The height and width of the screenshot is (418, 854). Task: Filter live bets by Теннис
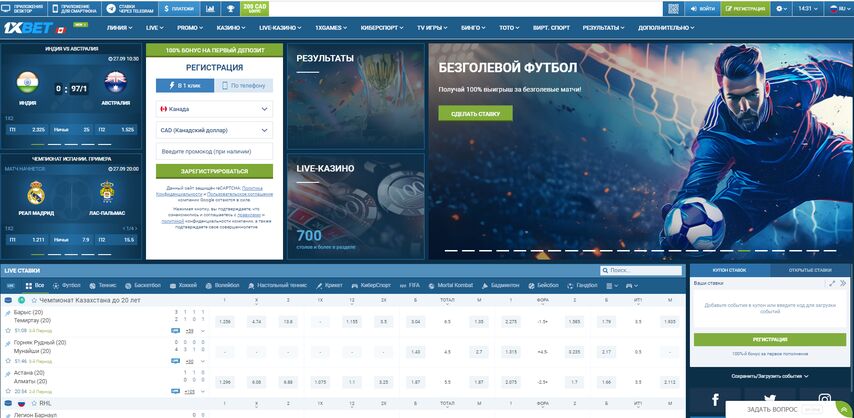(x=102, y=285)
